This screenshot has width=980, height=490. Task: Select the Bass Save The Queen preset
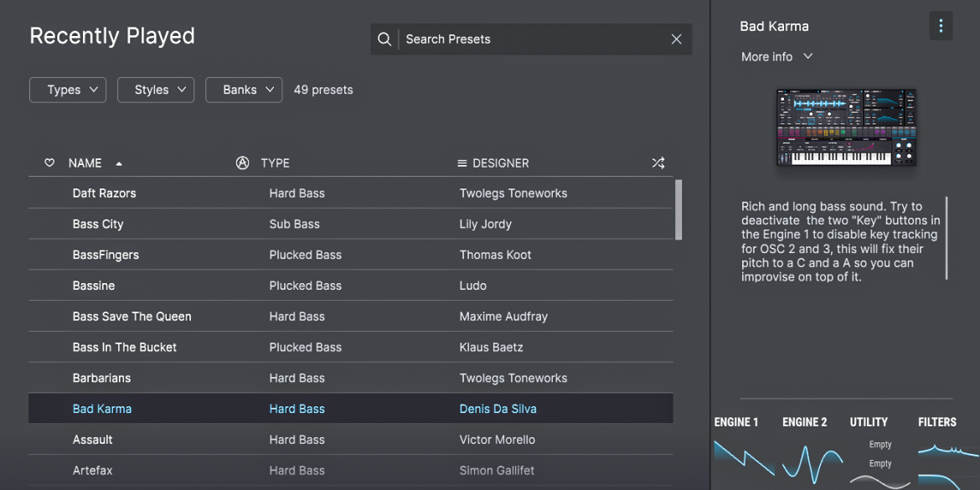(x=351, y=317)
